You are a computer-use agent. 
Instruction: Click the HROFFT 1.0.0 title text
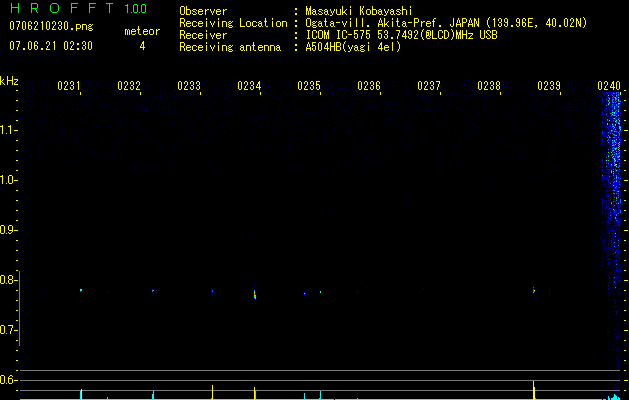point(78,8)
